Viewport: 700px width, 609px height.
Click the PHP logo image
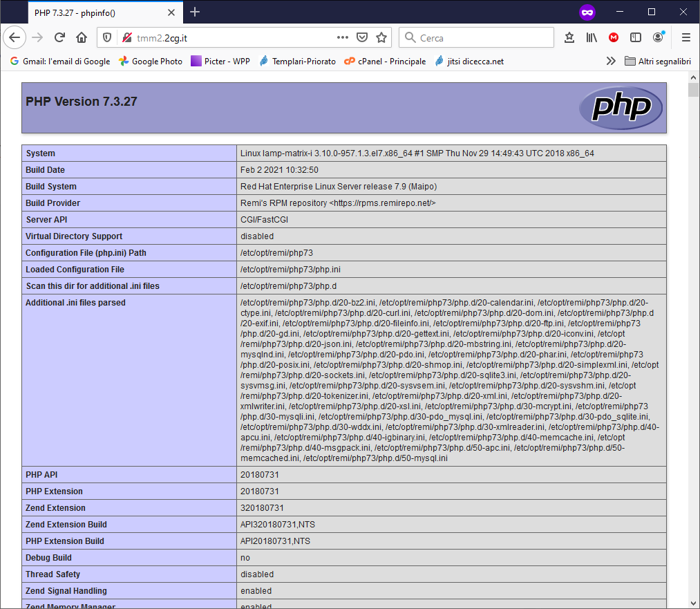[x=621, y=108]
